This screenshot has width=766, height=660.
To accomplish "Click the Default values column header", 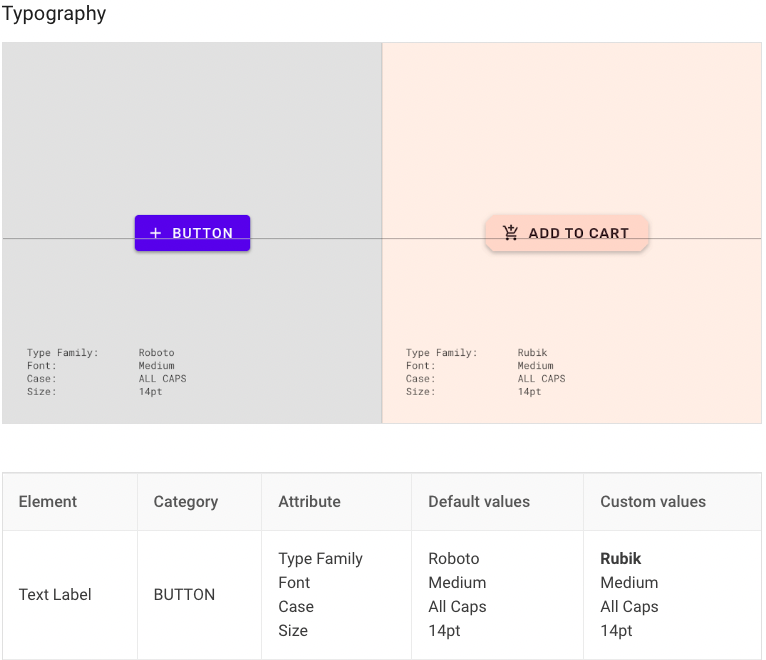I will tap(479, 501).
